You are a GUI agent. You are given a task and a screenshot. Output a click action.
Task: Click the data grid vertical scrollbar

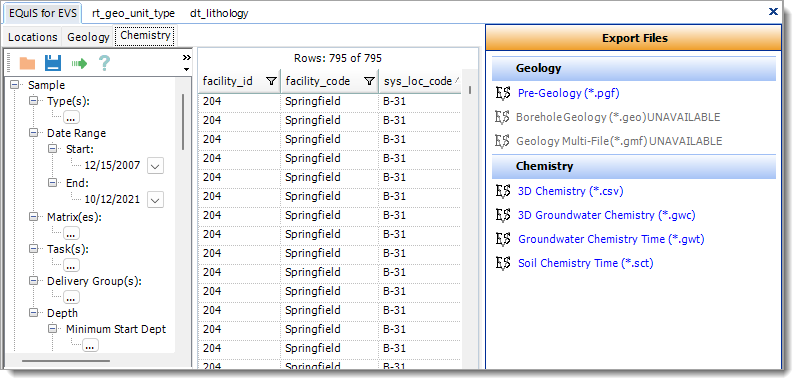coord(470,90)
